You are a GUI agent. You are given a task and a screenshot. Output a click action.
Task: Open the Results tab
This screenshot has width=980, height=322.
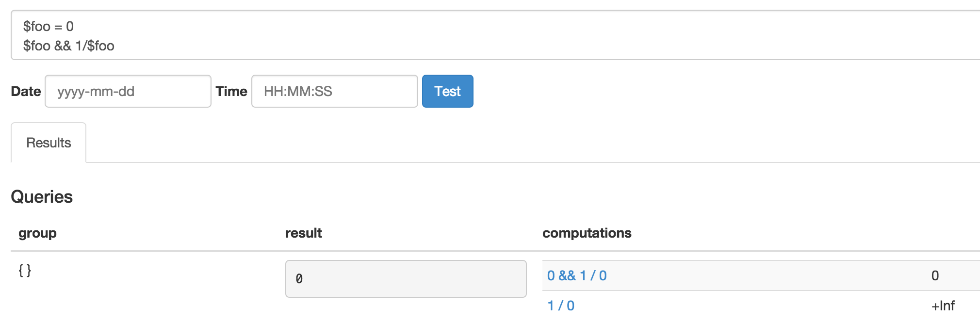(x=49, y=143)
